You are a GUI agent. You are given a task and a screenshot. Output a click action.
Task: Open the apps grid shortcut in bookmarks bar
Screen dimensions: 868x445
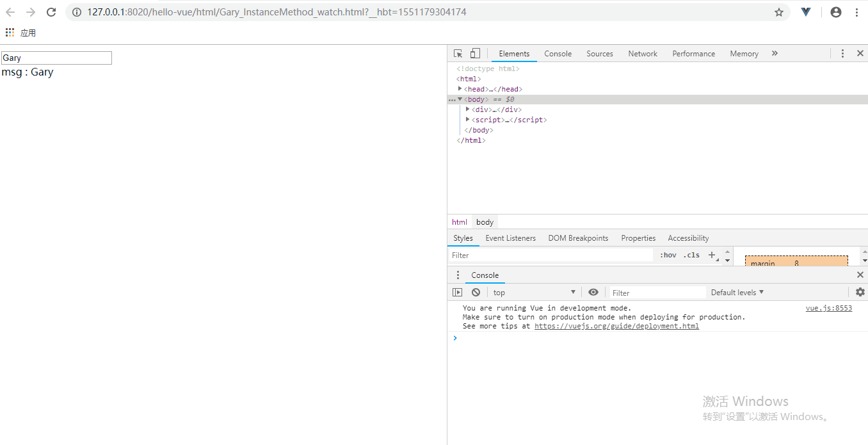pyautogui.click(x=10, y=33)
